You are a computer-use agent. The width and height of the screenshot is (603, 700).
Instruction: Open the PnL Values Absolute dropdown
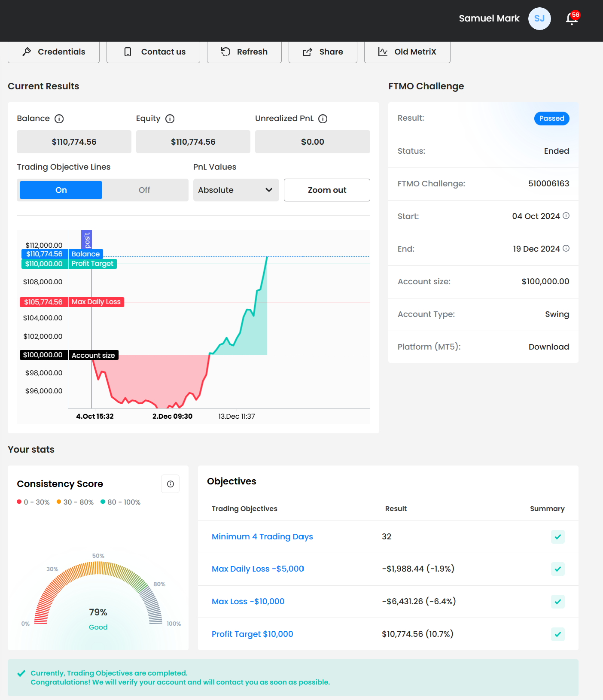coord(236,190)
